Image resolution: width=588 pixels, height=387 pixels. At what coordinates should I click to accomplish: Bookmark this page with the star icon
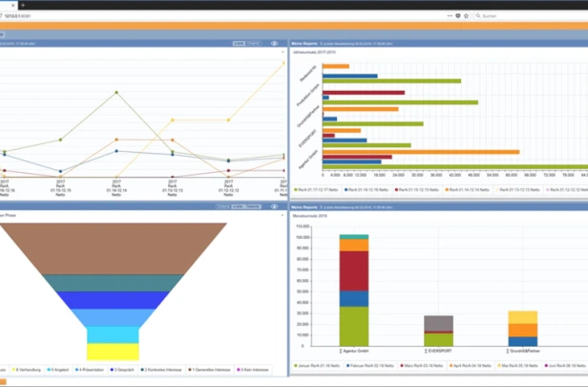pos(466,15)
